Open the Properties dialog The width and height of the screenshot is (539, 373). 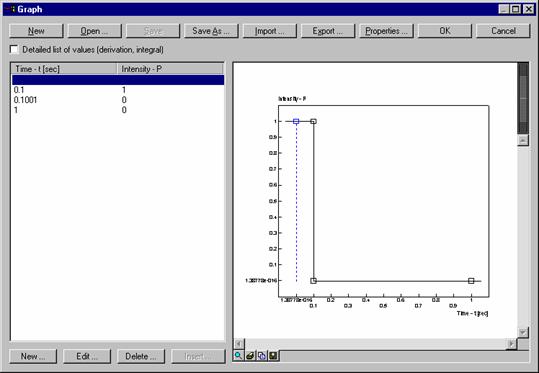386,31
